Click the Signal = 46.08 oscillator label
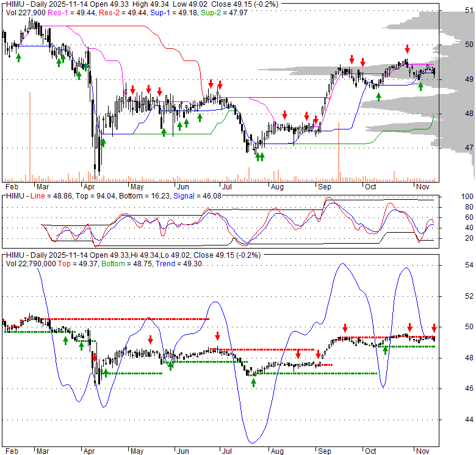 [197, 196]
